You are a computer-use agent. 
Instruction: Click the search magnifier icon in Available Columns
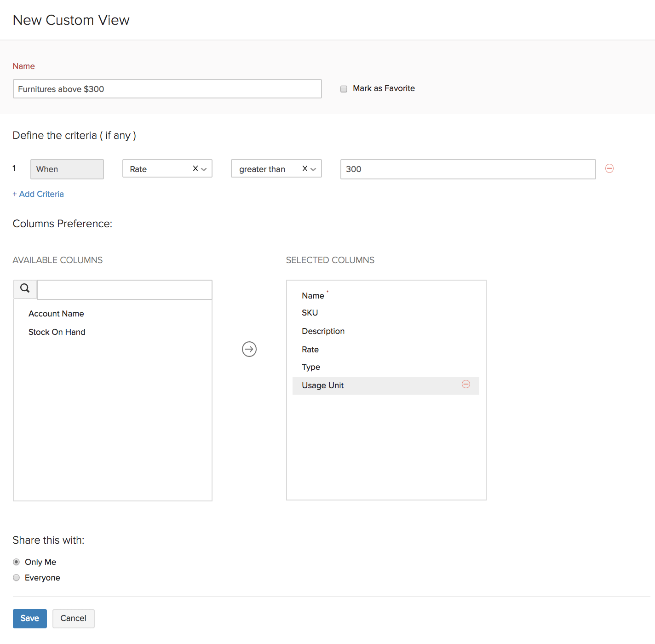[x=25, y=289]
